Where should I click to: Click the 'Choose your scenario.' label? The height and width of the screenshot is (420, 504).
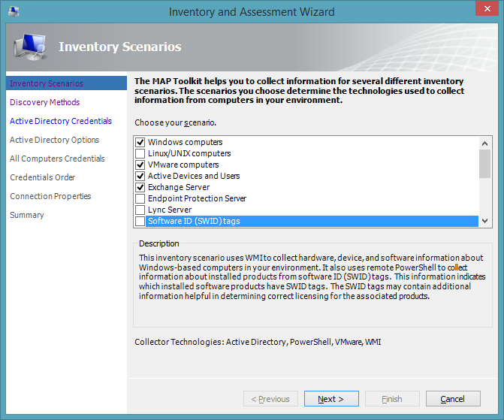(175, 122)
